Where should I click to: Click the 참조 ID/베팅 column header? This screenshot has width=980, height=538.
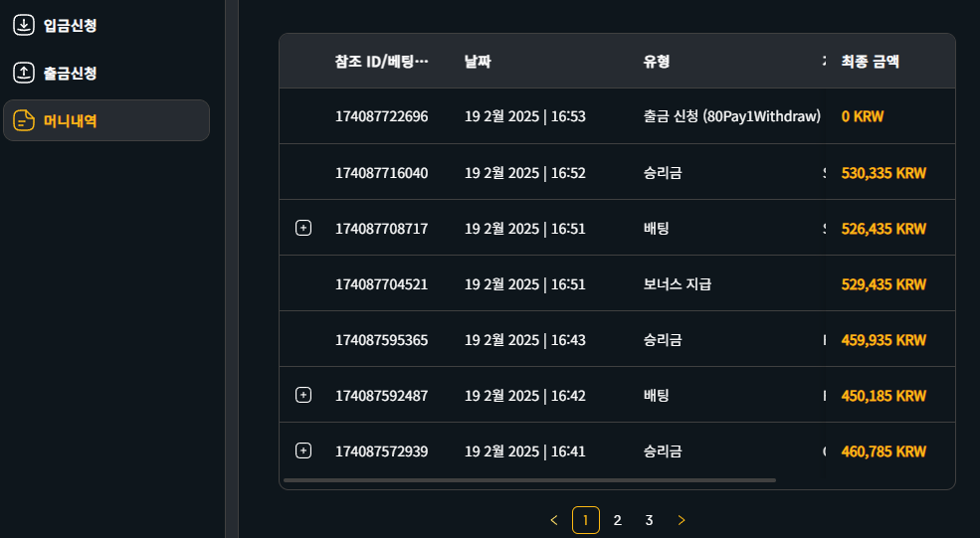click(381, 62)
